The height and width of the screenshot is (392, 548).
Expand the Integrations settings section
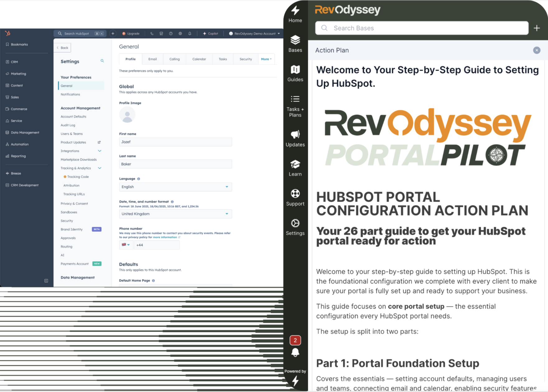100,151
